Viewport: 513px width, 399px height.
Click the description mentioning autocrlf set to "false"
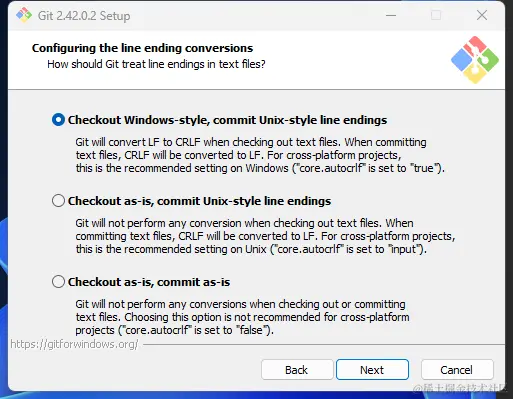[x=242, y=317]
